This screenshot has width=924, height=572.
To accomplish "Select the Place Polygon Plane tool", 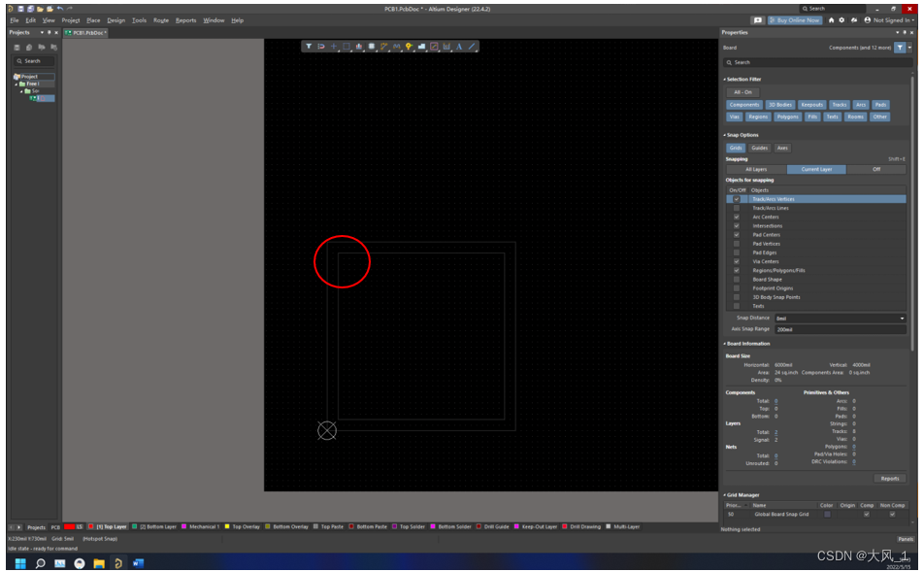I will click(x=421, y=47).
